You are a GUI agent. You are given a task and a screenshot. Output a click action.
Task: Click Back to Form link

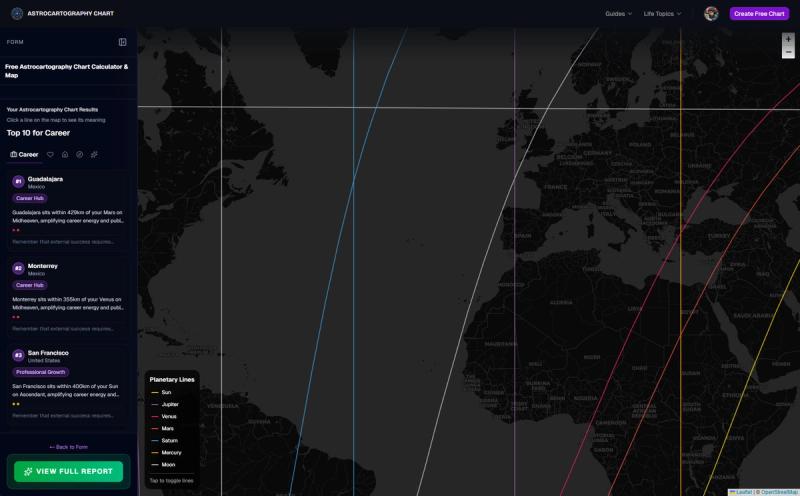click(x=68, y=447)
